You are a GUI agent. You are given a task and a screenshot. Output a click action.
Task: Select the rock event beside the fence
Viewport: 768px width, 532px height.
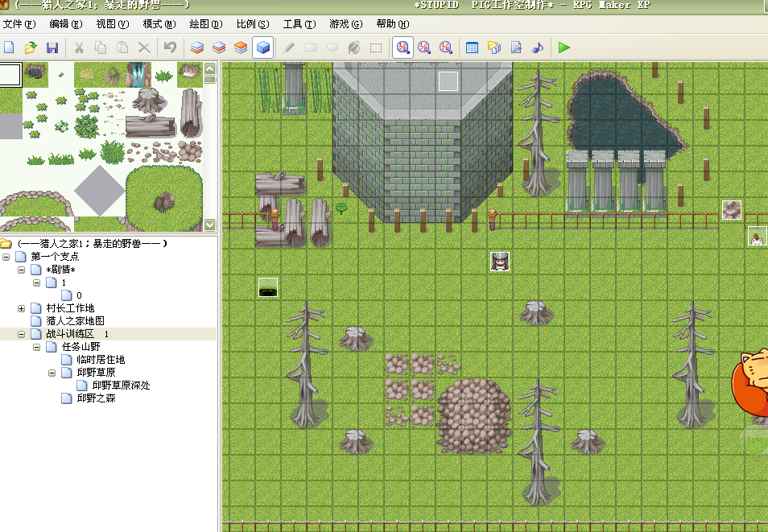tap(732, 210)
